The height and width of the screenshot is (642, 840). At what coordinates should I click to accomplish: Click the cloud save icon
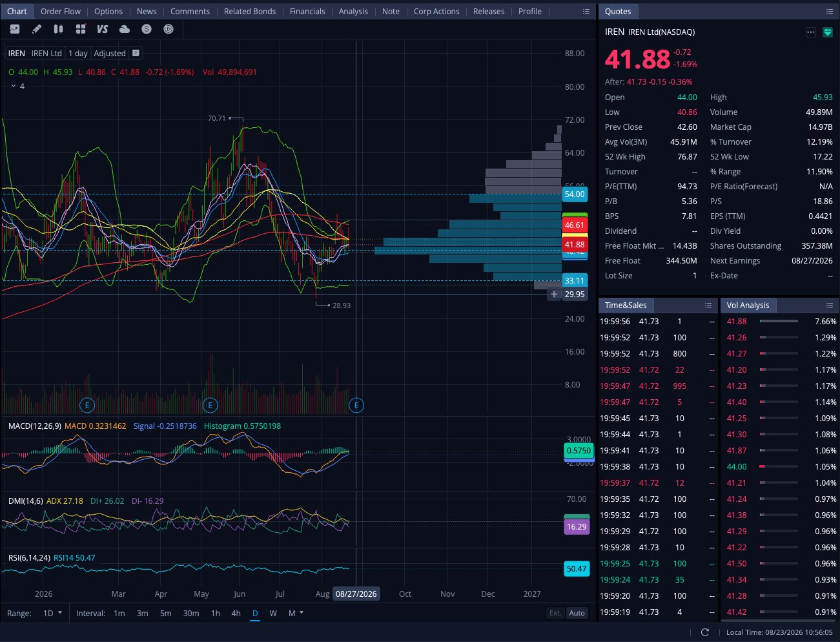(125, 29)
